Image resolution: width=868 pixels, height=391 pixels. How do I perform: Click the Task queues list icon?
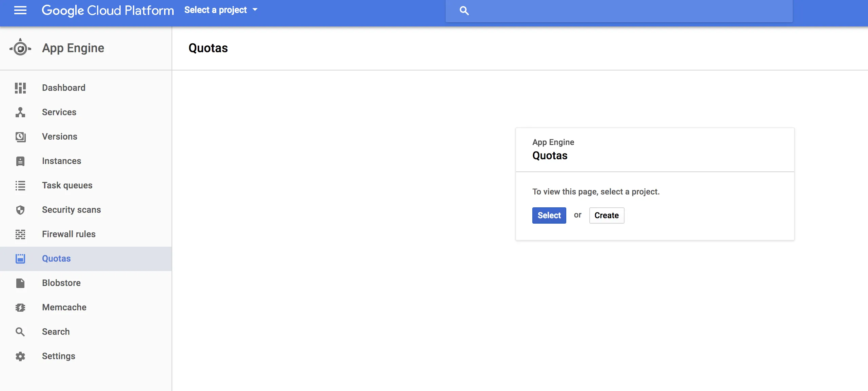[20, 185]
